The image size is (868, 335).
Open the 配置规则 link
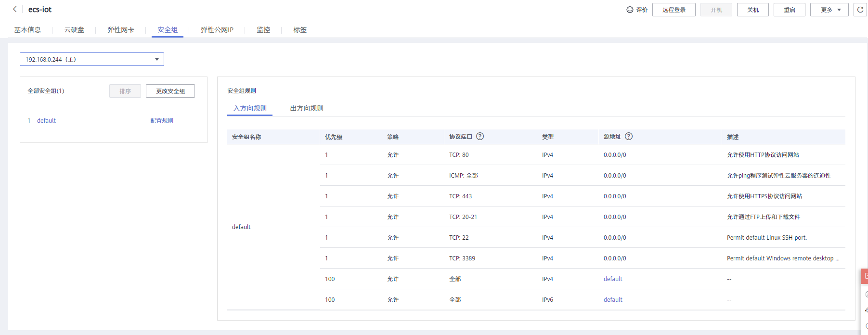point(162,121)
